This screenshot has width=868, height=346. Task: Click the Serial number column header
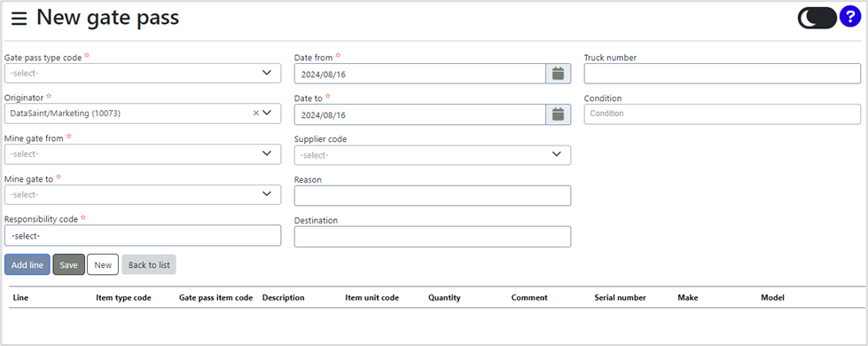pyautogui.click(x=620, y=297)
